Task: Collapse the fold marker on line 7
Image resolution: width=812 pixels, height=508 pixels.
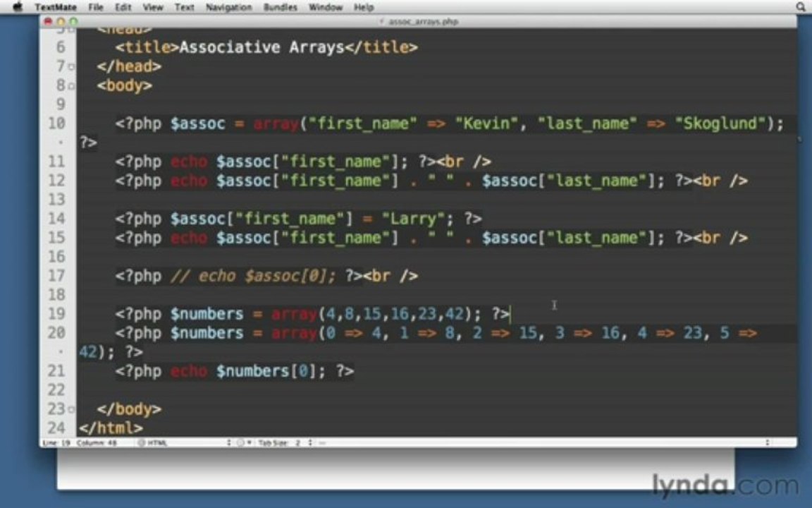Action: point(71,67)
